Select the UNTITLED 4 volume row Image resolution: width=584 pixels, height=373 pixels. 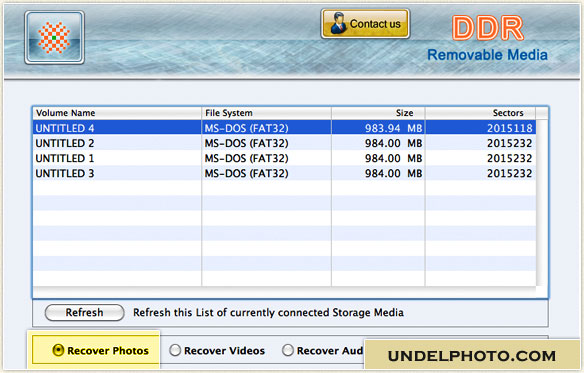pos(285,128)
